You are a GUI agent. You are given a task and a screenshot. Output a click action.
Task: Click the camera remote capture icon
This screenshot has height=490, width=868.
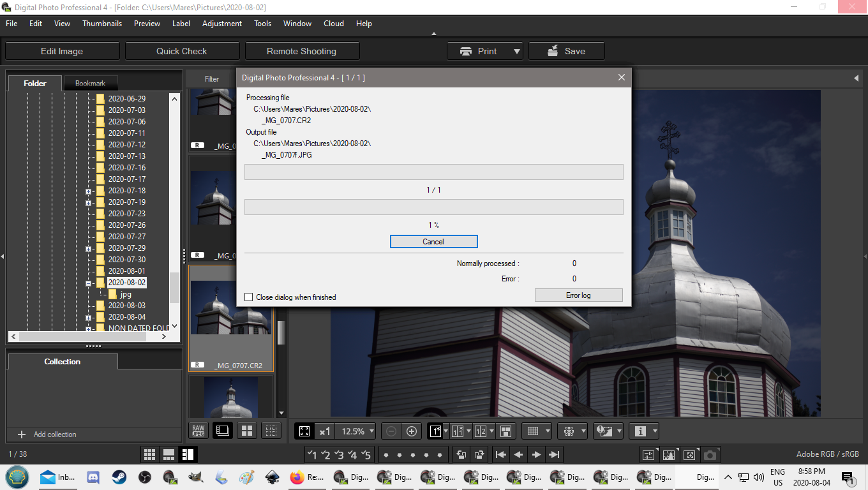(x=710, y=455)
